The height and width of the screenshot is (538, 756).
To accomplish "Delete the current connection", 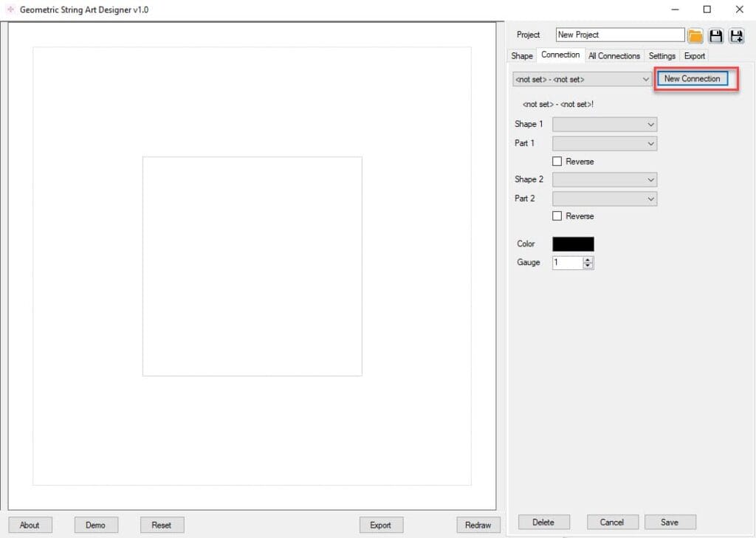I will pyautogui.click(x=543, y=522).
